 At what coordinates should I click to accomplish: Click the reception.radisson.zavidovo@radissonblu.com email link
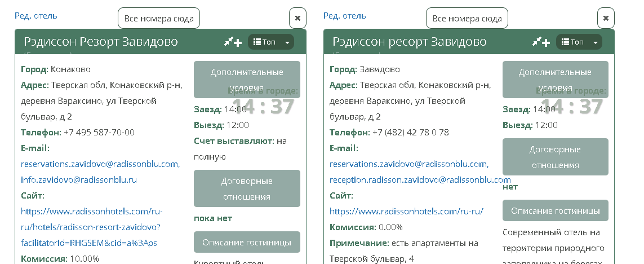pyautogui.click(x=420, y=180)
